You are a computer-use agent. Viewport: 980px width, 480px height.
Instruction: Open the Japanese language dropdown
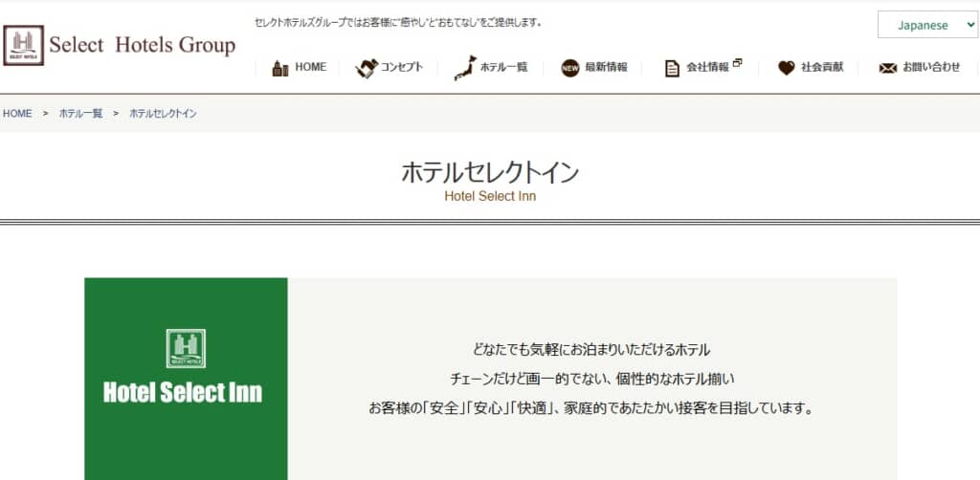(x=926, y=25)
